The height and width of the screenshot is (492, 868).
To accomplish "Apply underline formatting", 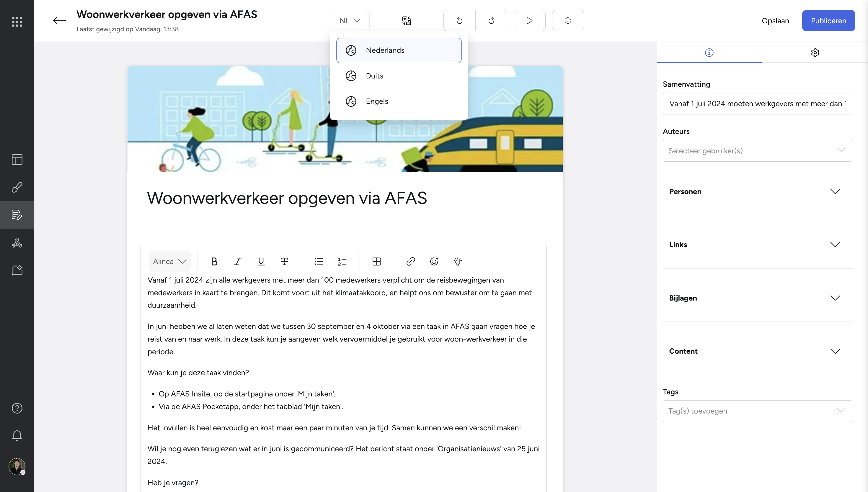I will [261, 261].
